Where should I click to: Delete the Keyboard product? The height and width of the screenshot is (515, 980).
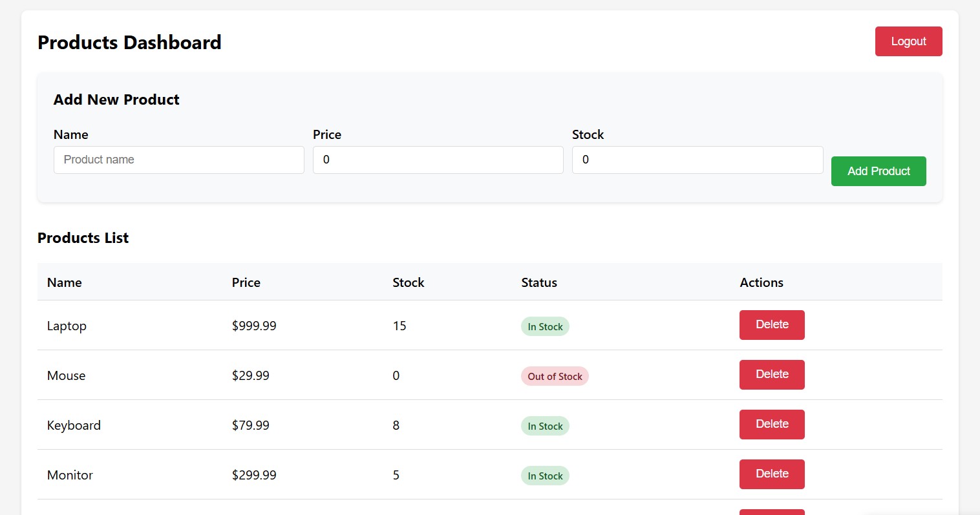click(x=771, y=425)
